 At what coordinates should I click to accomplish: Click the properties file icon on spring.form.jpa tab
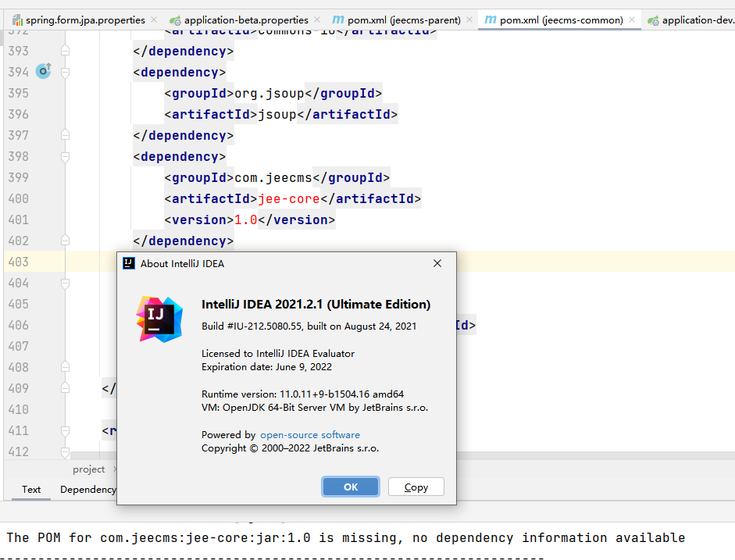[18, 20]
